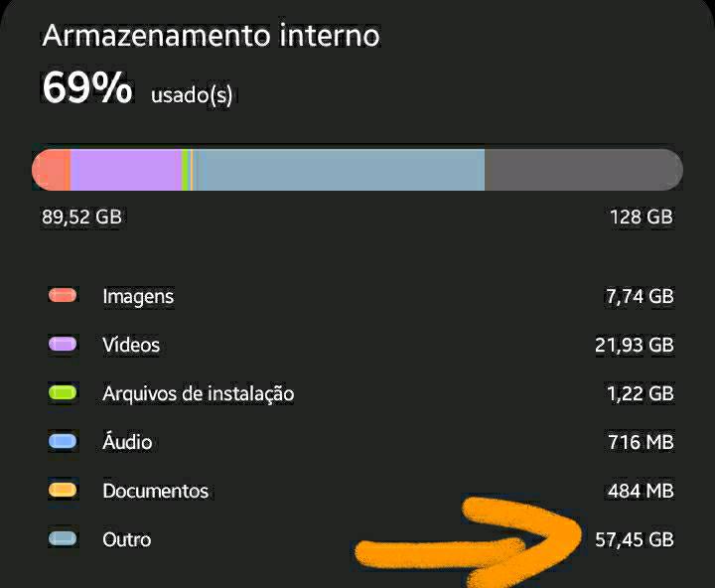Screen dimensions: 715x588
Task: Tap the 7,74 GB Imagens size value
Action: (640, 297)
